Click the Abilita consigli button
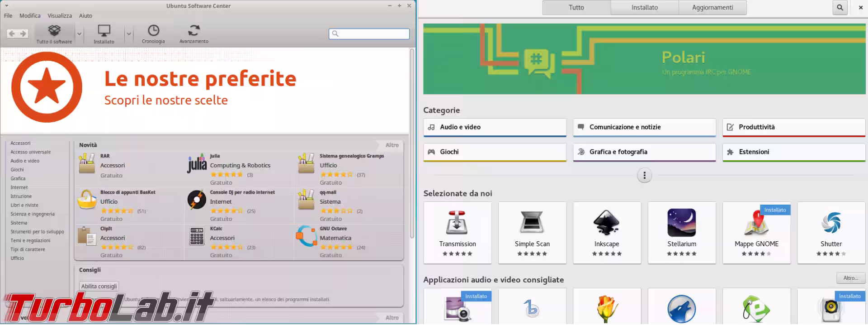 click(99, 286)
